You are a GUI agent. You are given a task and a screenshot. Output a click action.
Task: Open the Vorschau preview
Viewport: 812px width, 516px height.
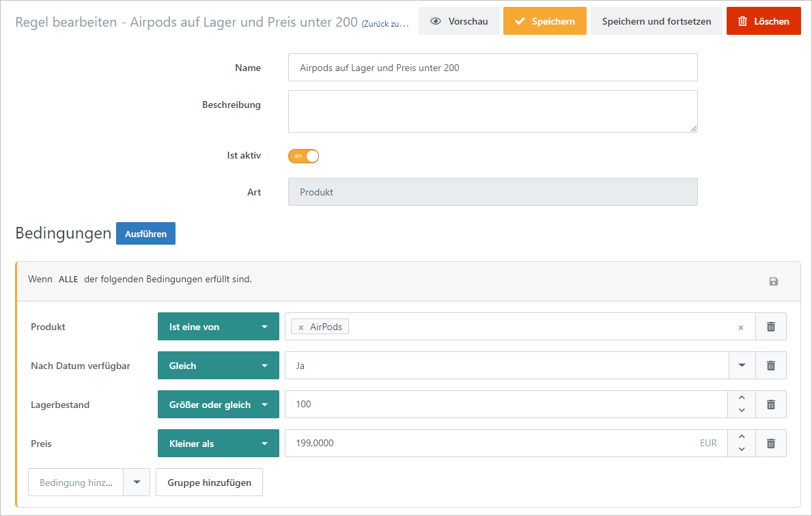pos(459,21)
